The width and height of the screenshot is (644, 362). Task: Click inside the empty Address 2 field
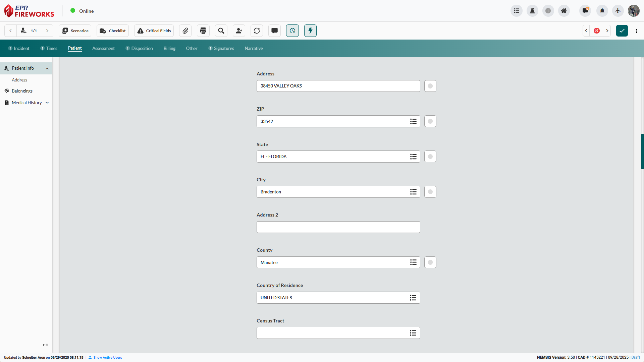pos(338,227)
